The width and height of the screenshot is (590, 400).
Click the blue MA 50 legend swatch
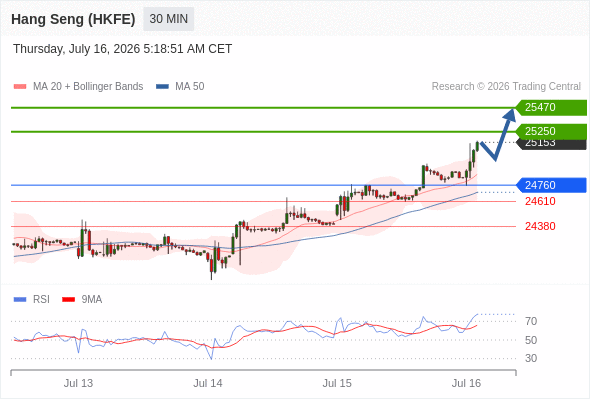[x=162, y=87]
